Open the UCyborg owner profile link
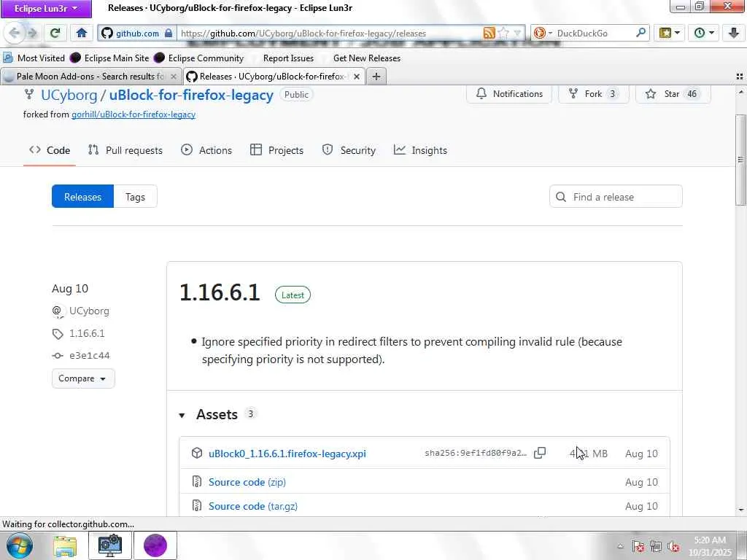 69,95
